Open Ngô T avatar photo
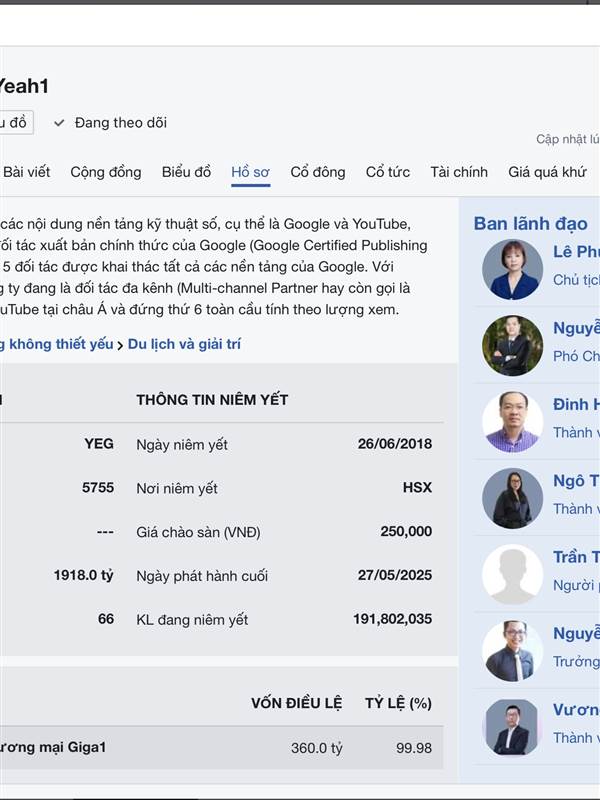The width and height of the screenshot is (600, 800). 512,498
